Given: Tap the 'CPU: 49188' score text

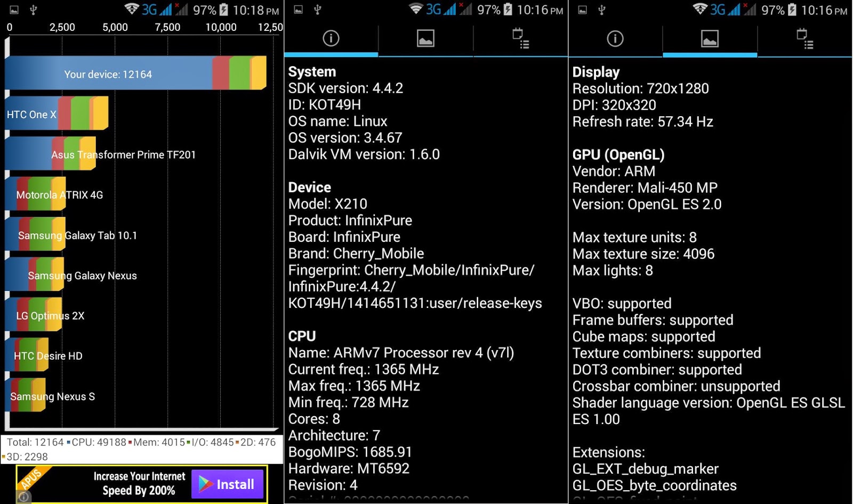Looking at the screenshot, I should [x=99, y=442].
